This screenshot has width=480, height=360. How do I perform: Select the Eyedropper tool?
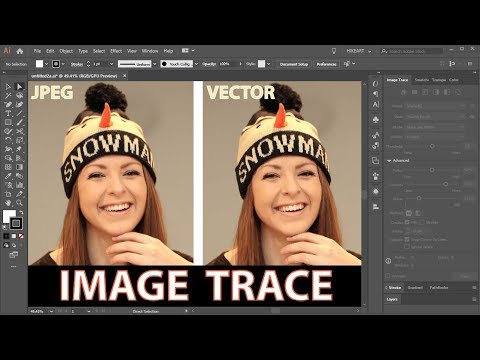coord(8,176)
